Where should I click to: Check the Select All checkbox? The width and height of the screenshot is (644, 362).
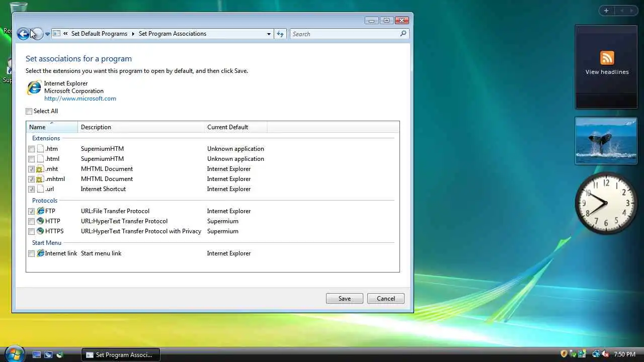(29, 111)
